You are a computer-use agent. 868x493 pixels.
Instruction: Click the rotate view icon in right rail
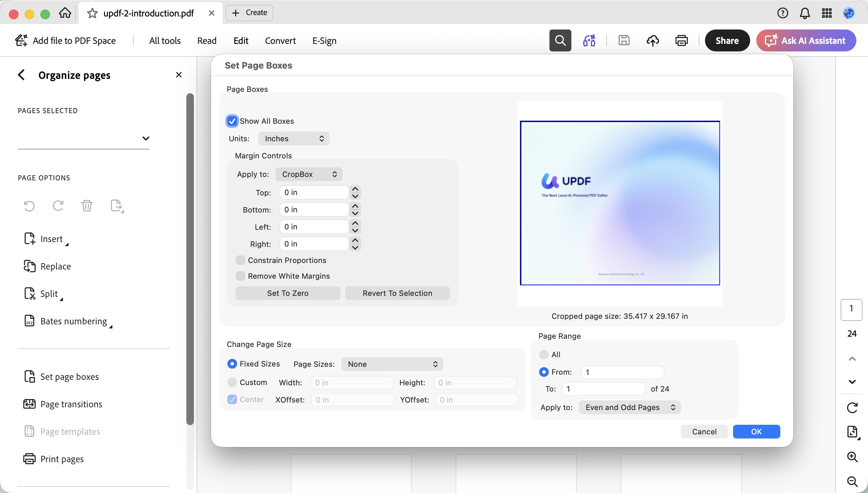click(x=852, y=408)
